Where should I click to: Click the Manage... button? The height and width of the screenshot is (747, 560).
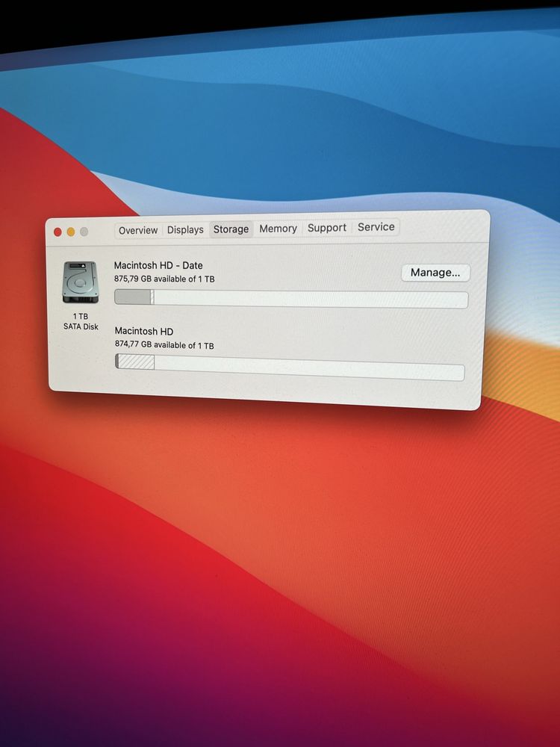pyautogui.click(x=435, y=273)
